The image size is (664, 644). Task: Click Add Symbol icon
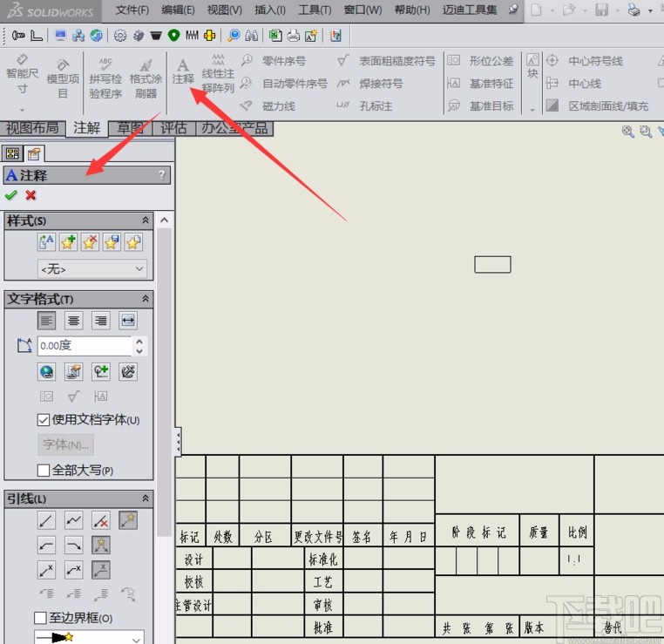[101, 372]
